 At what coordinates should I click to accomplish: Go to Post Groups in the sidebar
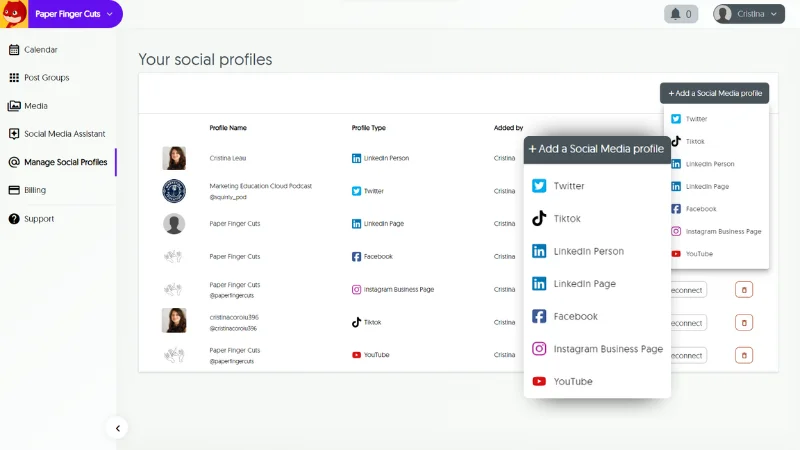(x=46, y=78)
